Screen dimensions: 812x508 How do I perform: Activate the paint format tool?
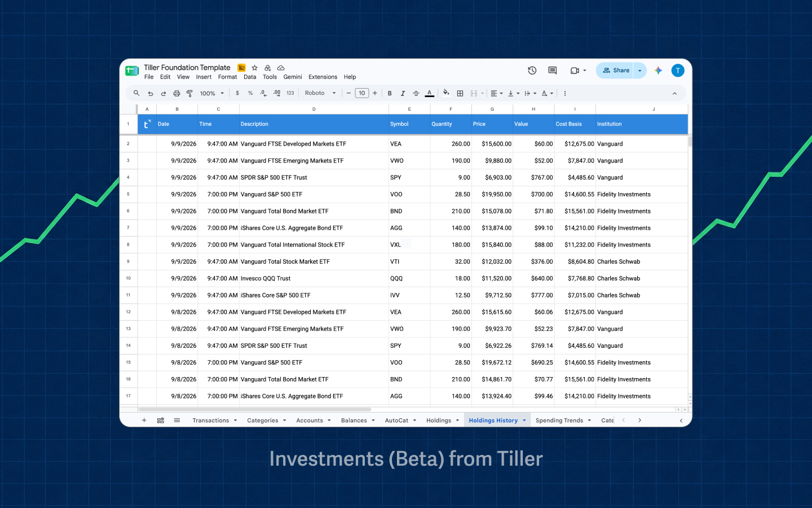(x=189, y=93)
